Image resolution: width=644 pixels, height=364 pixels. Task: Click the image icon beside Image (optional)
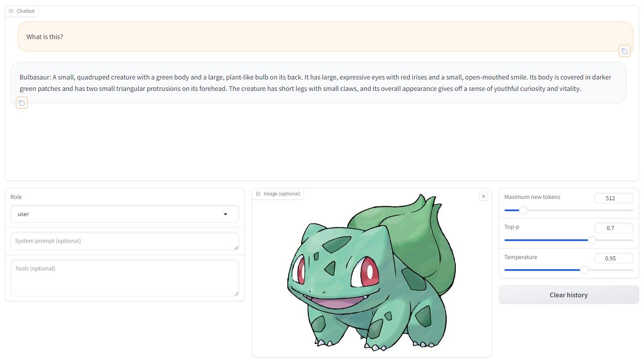click(x=258, y=194)
